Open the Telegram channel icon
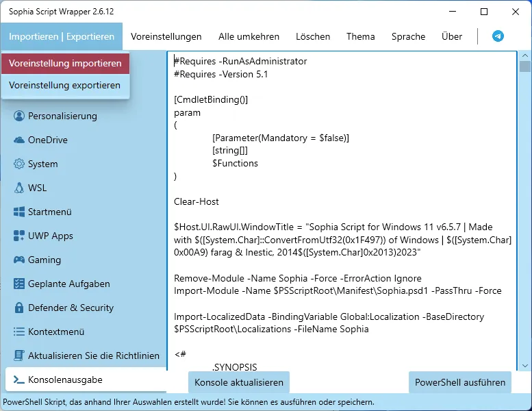The image size is (532, 411). coord(498,36)
